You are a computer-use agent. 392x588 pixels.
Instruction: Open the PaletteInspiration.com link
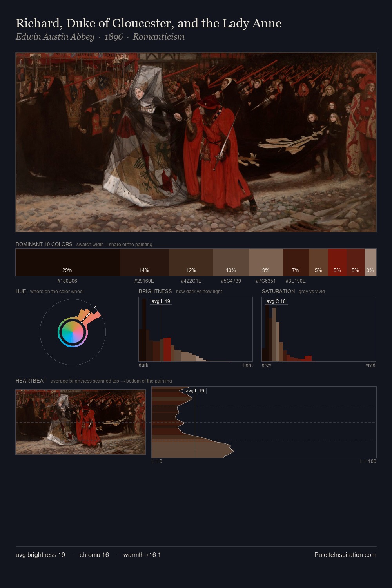click(345, 555)
